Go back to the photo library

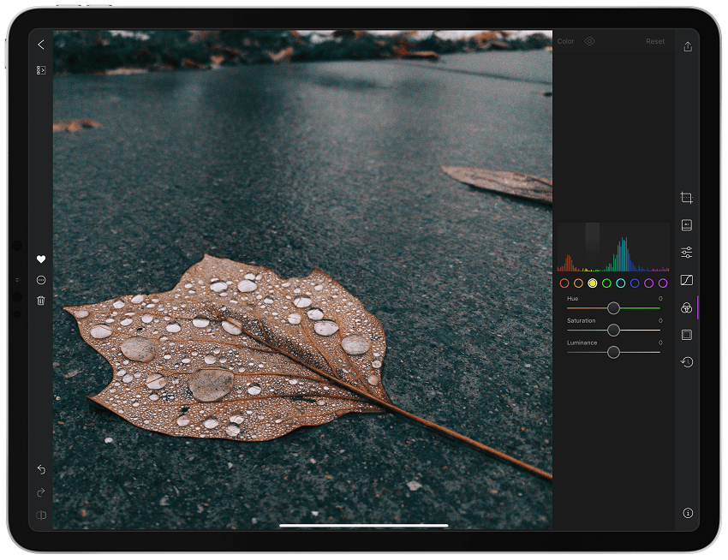pos(40,45)
